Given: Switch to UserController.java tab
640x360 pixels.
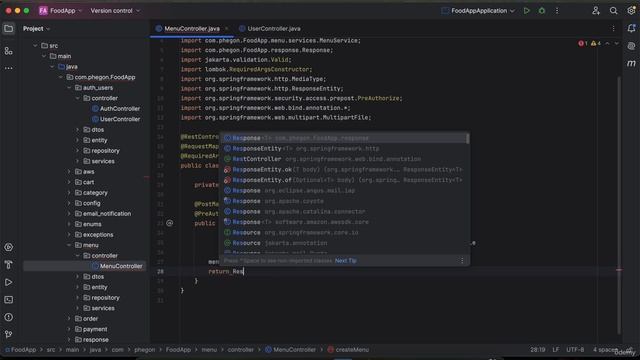Looking at the screenshot, I should pyautogui.click(x=270, y=29).
